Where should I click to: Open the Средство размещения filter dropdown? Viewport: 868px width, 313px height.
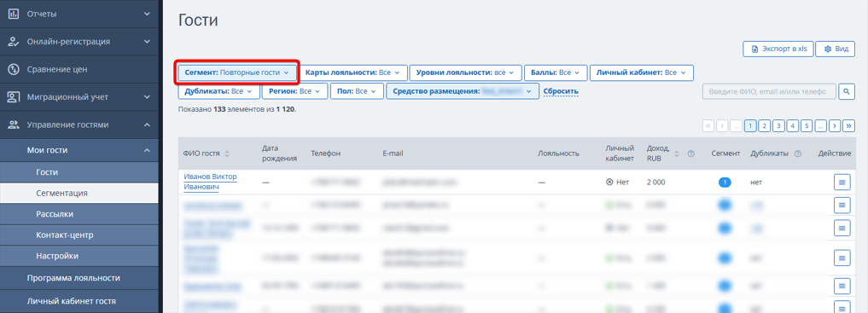click(x=463, y=91)
